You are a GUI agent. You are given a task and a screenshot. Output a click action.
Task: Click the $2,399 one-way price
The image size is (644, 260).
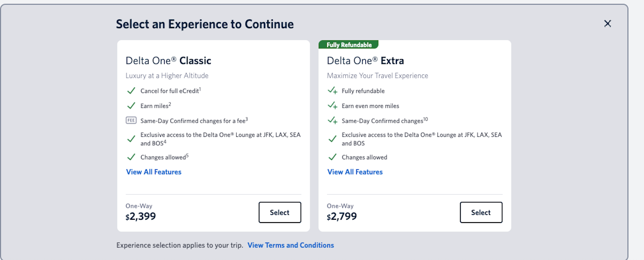pyautogui.click(x=141, y=217)
